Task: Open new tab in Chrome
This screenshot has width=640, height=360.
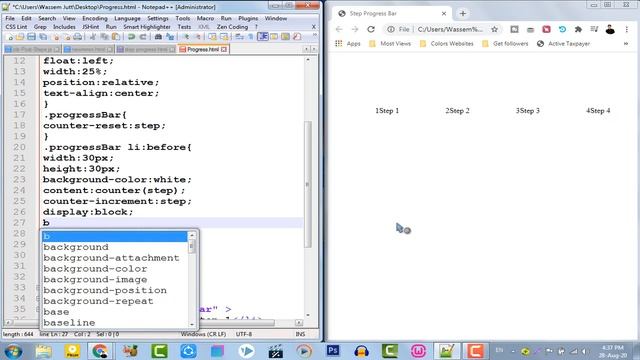Action: coord(462,13)
